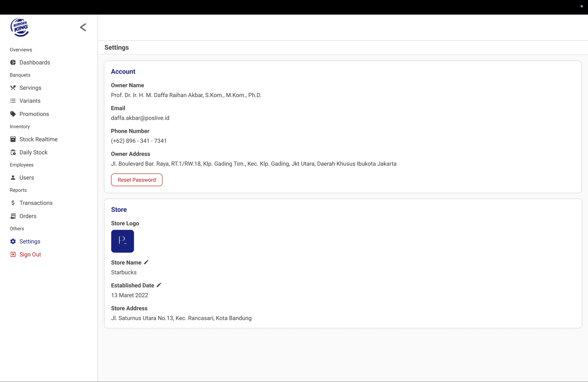
Task: Go to Variants
Action: tap(30, 101)
